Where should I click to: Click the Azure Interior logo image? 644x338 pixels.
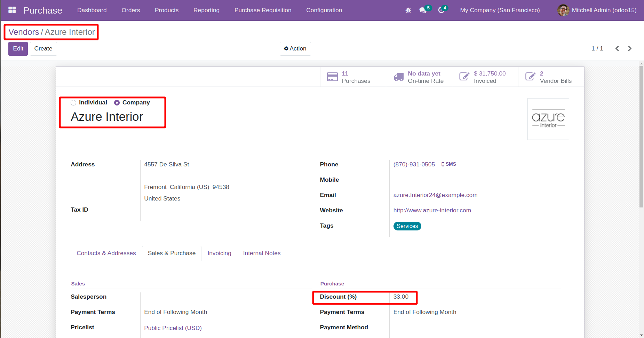548,119
